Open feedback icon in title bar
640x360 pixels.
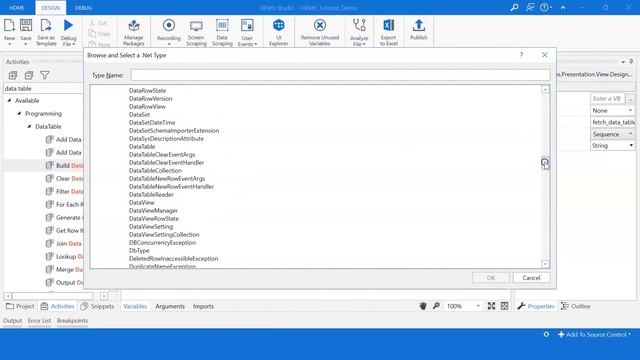coord(530,7)
